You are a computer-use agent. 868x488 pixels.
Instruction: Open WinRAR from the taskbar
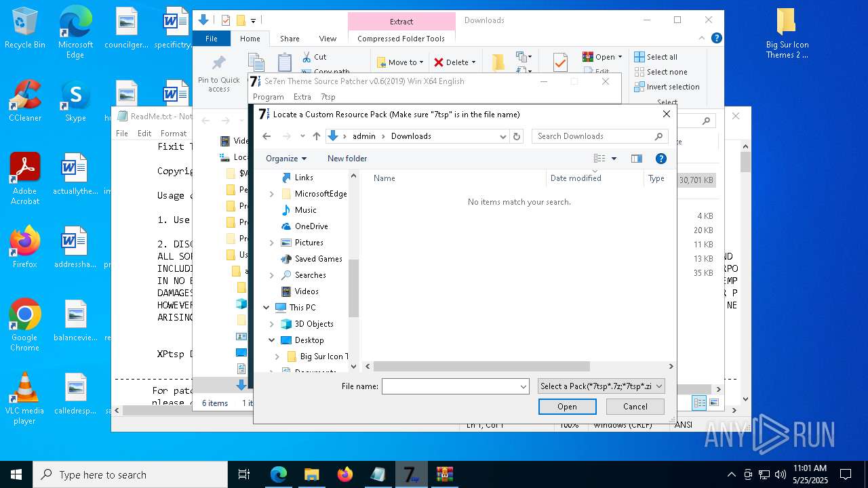pos(445,474)
